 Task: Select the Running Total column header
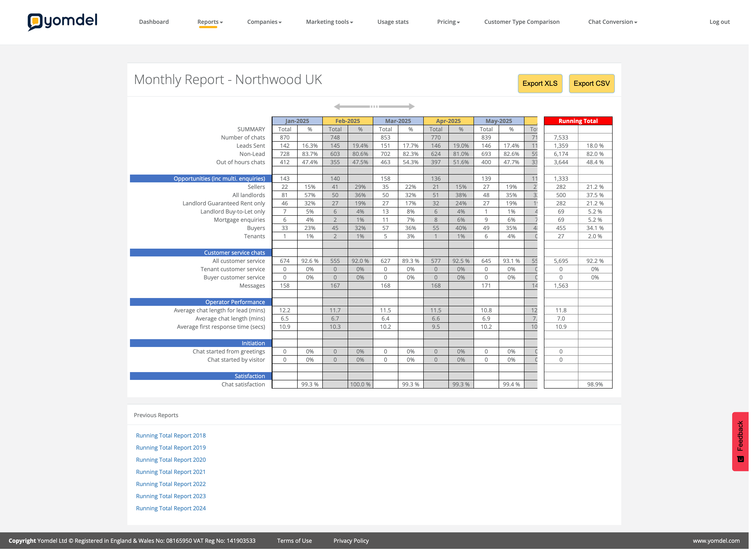578,121
